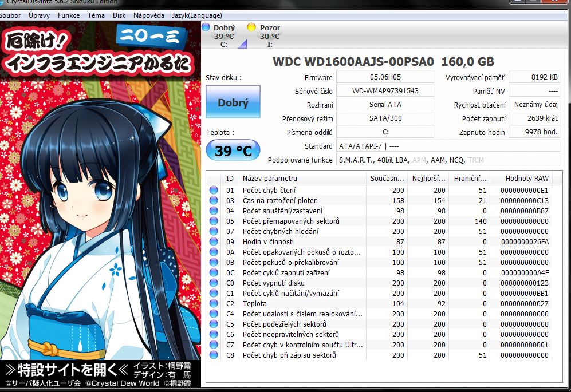The width and height of the screenshot is (571, 392).
Task: Click the status circle for row 05
Action: pyautogui.click(x=214, y=221)
